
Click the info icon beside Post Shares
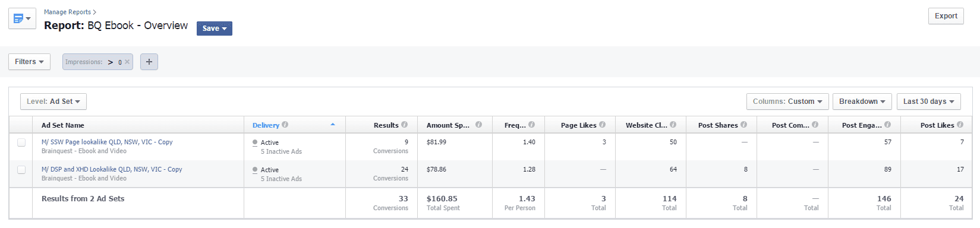click(744, 125)
